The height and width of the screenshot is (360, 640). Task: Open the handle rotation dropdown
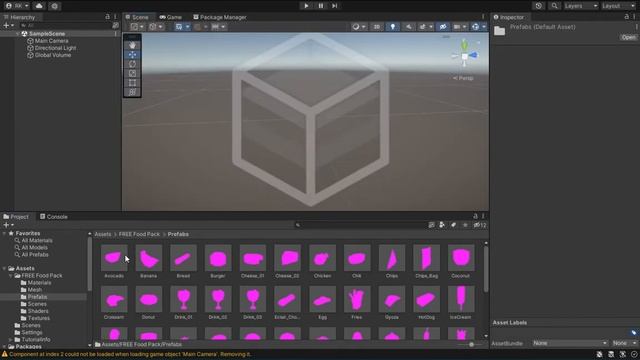coord(156,27)
